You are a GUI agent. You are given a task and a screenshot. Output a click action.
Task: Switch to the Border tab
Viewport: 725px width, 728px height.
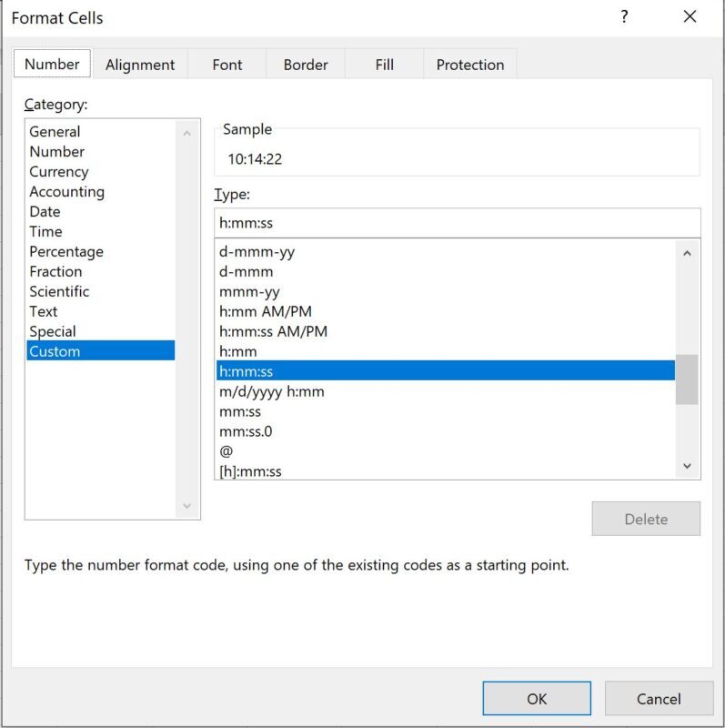tap(305, 64)
